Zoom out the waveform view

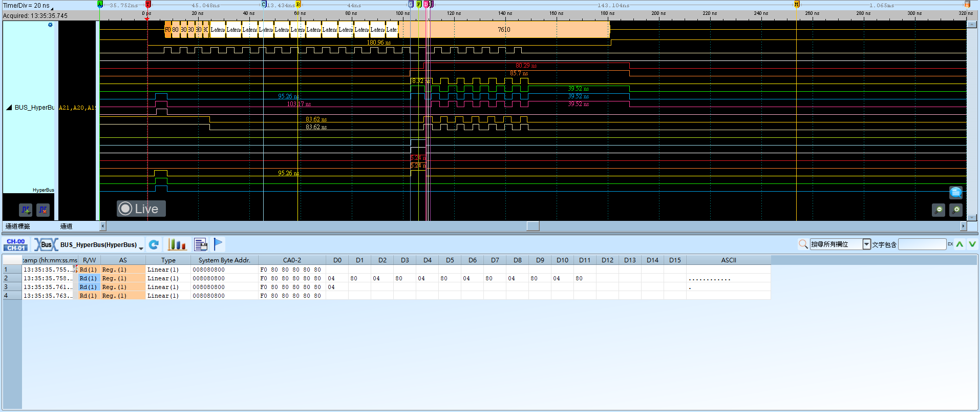(x=939, y=210)
